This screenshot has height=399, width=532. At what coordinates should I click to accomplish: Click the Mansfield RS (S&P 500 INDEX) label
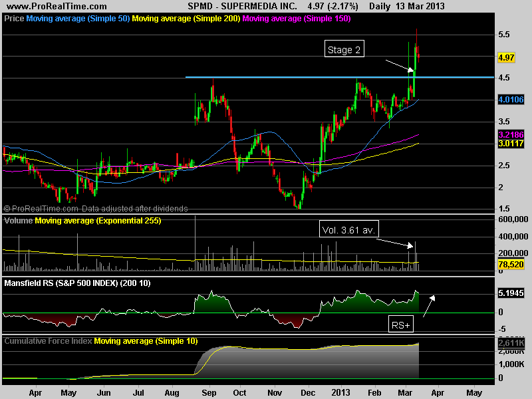77,283
